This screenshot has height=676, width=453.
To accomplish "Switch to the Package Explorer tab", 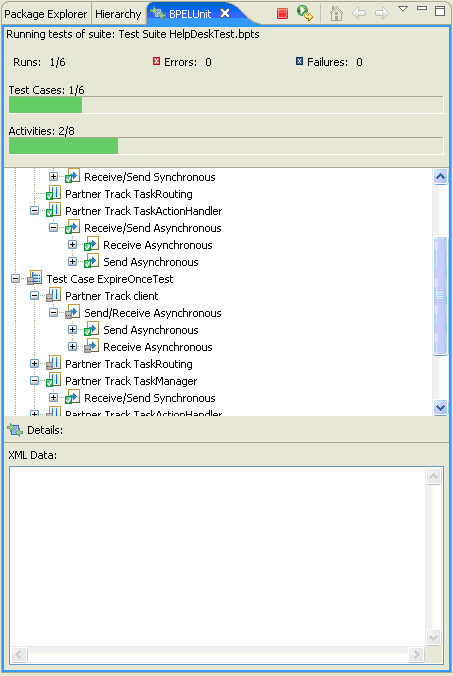I will tap(45, 14).
